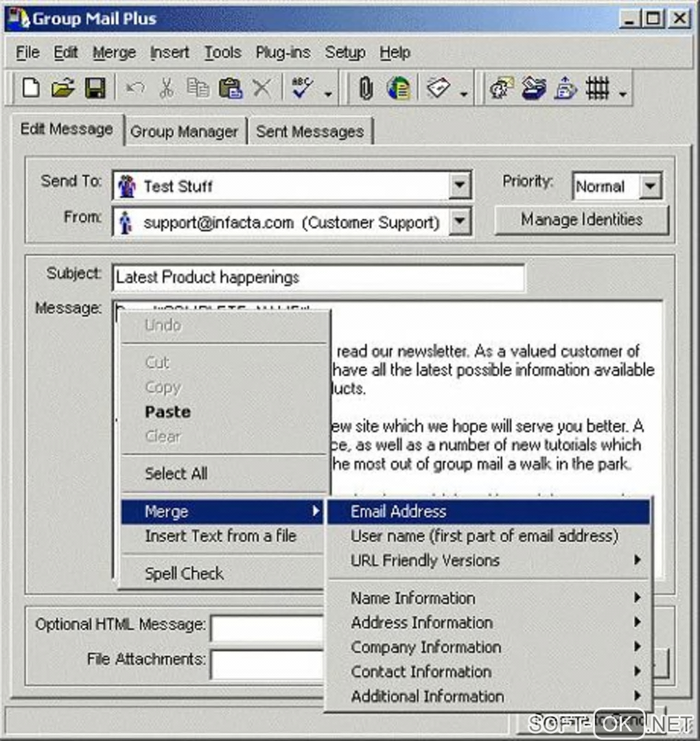Expand Address Information submenu
The height and width of the screenshot is (741, 700).
coord(489,623)
